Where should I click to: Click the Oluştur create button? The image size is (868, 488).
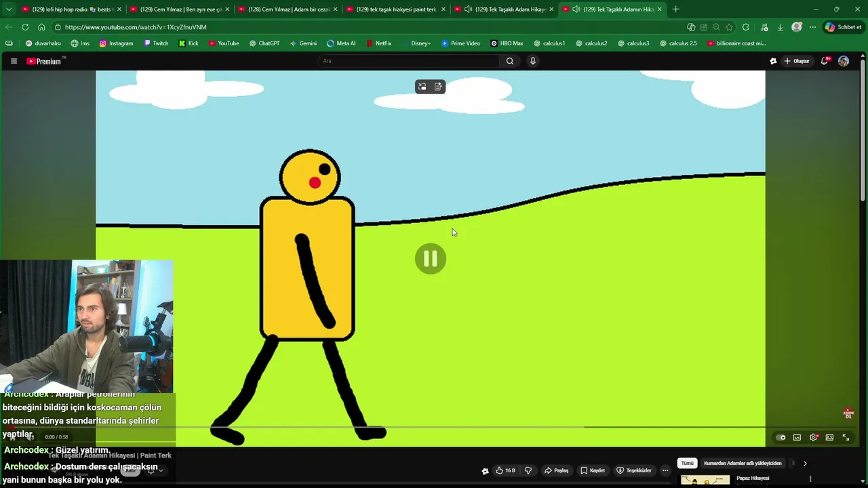tap(797, 61)
